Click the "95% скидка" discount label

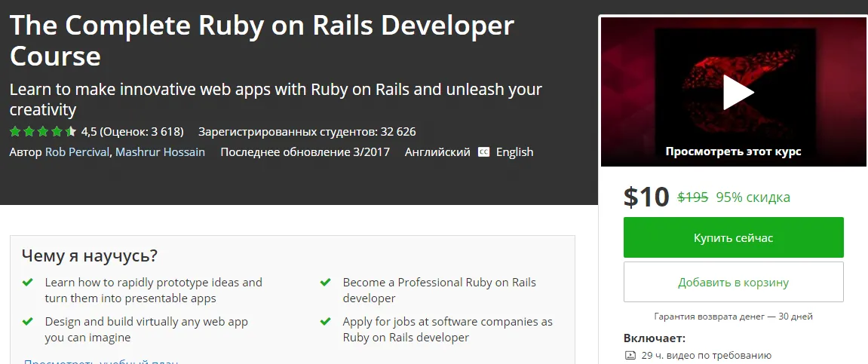(753, 197)
